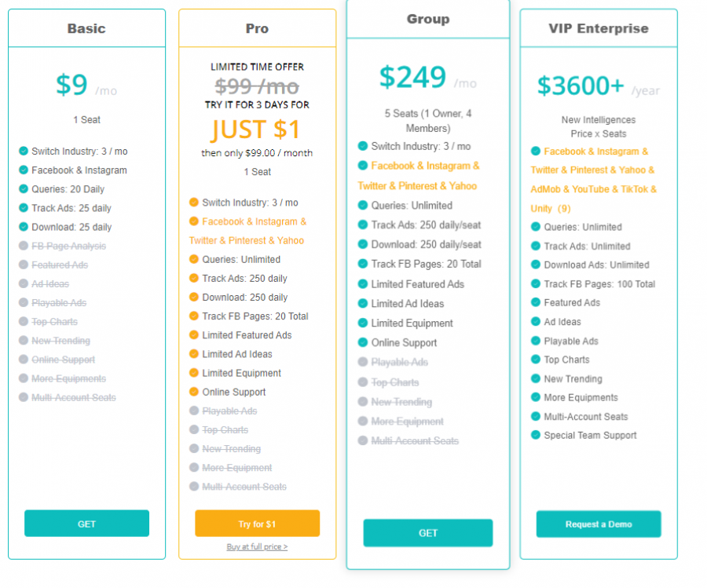707x588 pixels.
Task: Click the JUST $1 offer text
Action: (x=256, y=129)
